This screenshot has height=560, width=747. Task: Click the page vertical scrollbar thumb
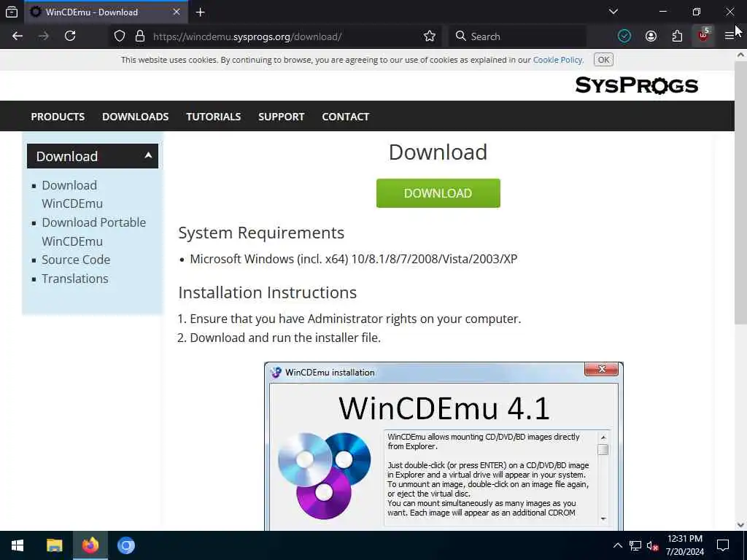pyautogui.click(x=740, y=192)
